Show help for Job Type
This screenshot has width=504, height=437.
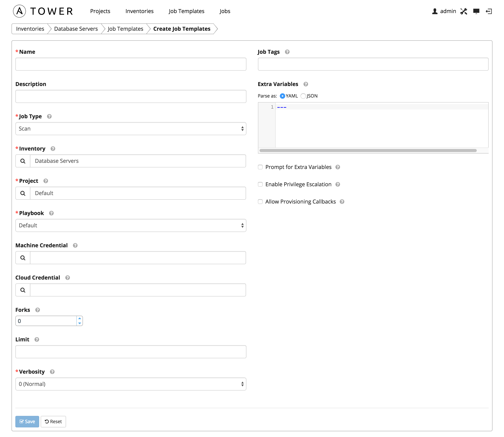pyautogui.click(x=49, y=116)
